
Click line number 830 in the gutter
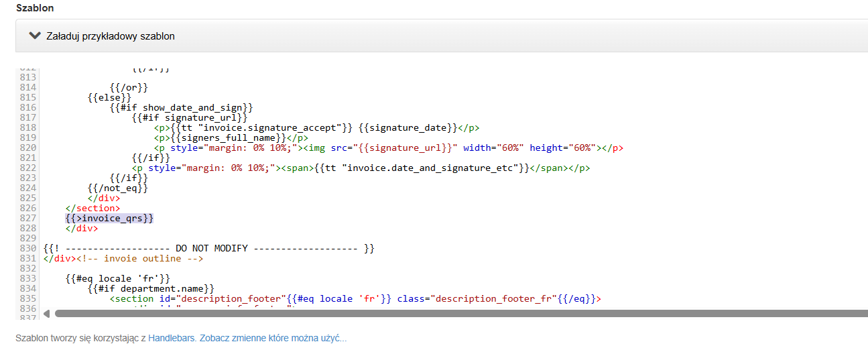[28, 248]
